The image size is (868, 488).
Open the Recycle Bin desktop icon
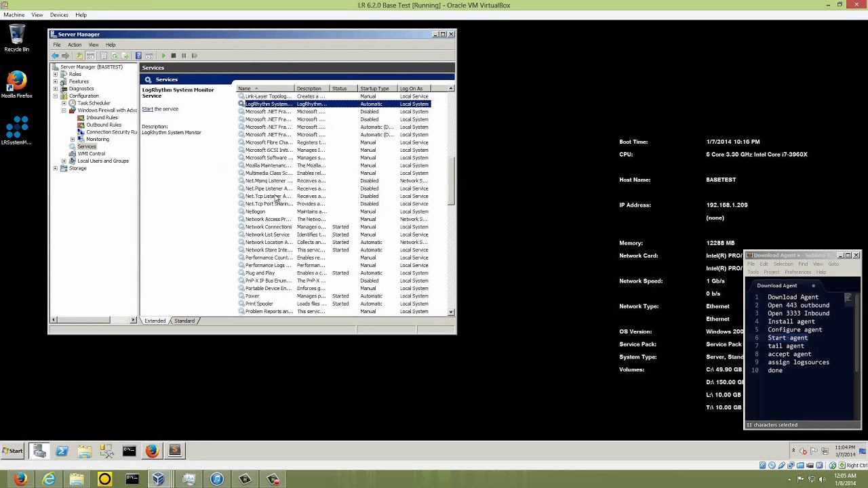click(x=16, y=38)
